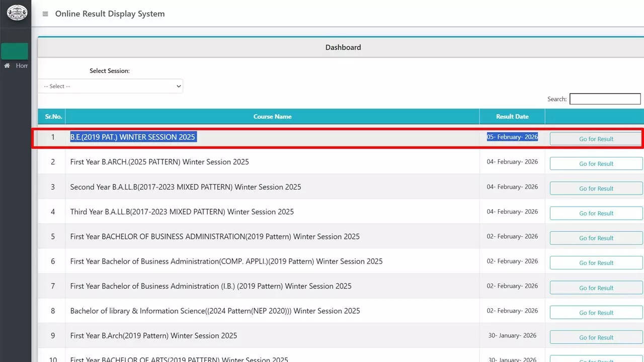Go for Result of First Year BBA 2019 Pattern
The image size is (644, 362).
[x=596, y=238]
